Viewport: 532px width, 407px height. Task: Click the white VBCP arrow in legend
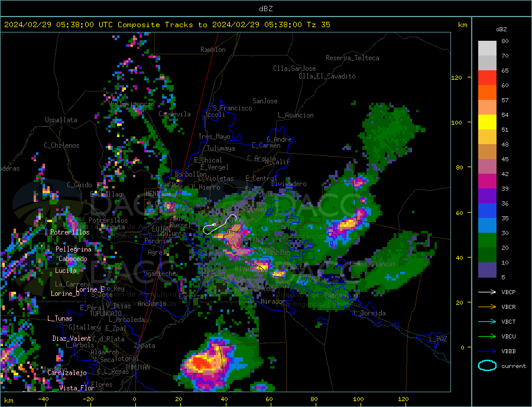pos(487,292)
